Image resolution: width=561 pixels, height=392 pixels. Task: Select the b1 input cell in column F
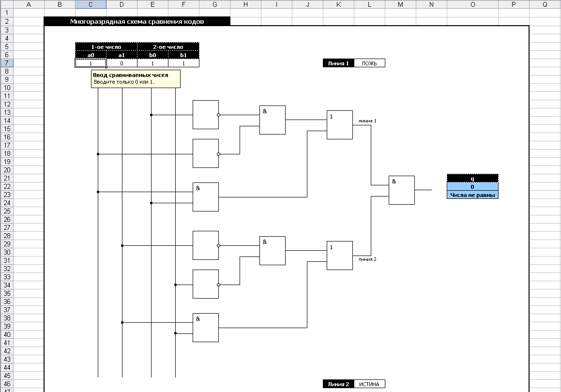click(183, 63)
